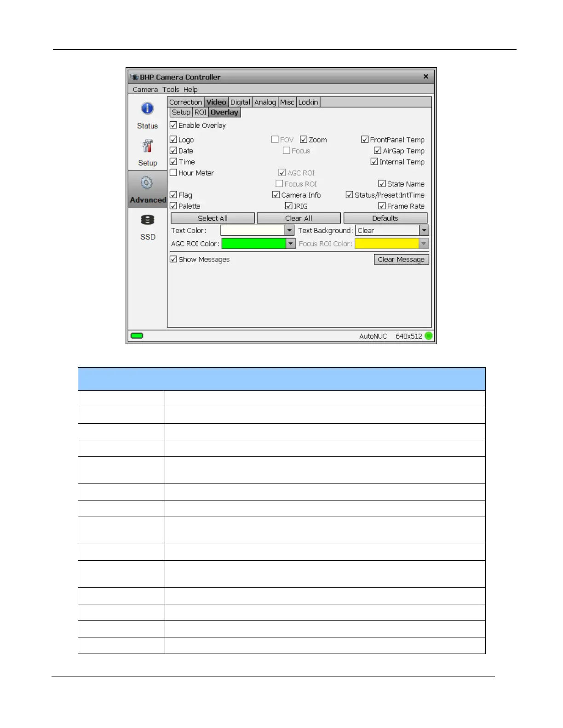This screenshot has width=563, height=728.
Task: Open the ROI sub-tab
Action: tap(201, 112)
